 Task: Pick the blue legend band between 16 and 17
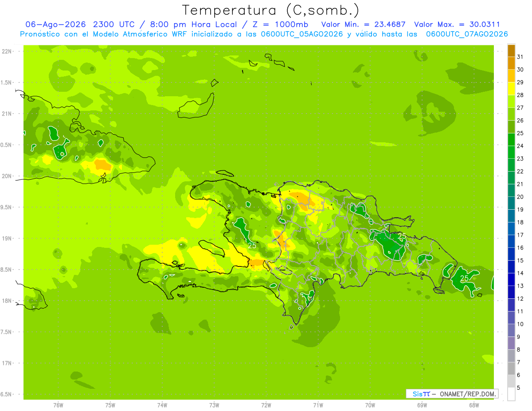click(x=511, y=241)
